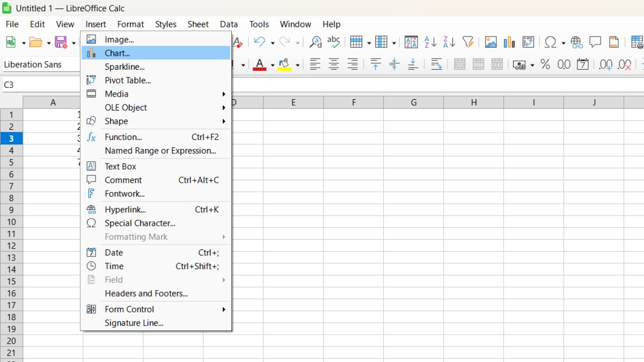This screenshot has width=644, height=362.
Task: Select Chart... from the Insert menu
Action: pos(156,53)
